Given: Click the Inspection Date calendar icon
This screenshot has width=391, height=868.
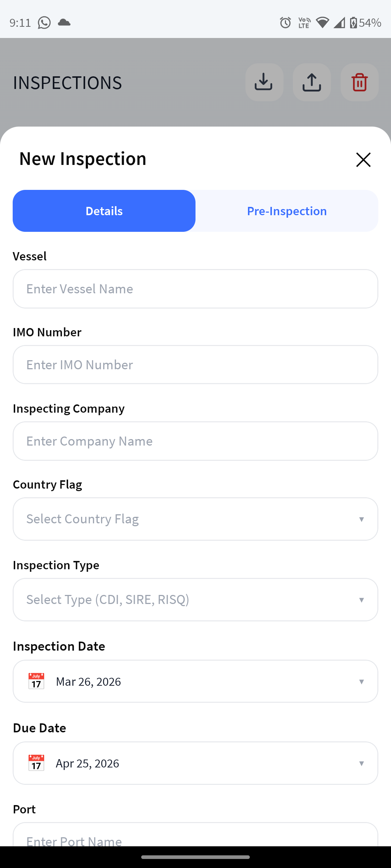Looking at the screenshot, I should [x=36, y=681].
